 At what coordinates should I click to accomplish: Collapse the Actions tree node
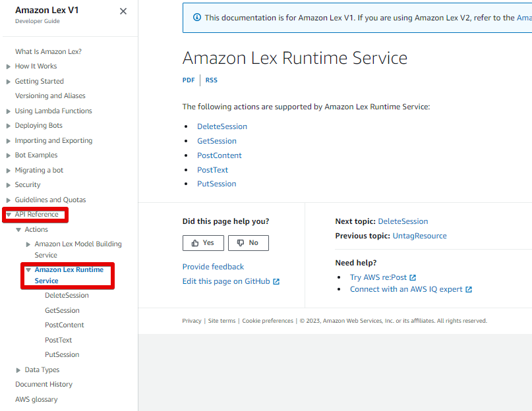tap(18, 230)
